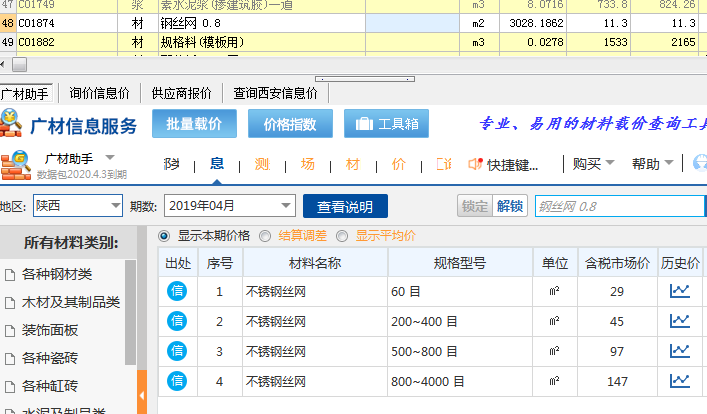Image resolution: width=707 pixels, height=414 pixels.
Task: Click the partially visible globe icon
Action: [x=700, y=163]
